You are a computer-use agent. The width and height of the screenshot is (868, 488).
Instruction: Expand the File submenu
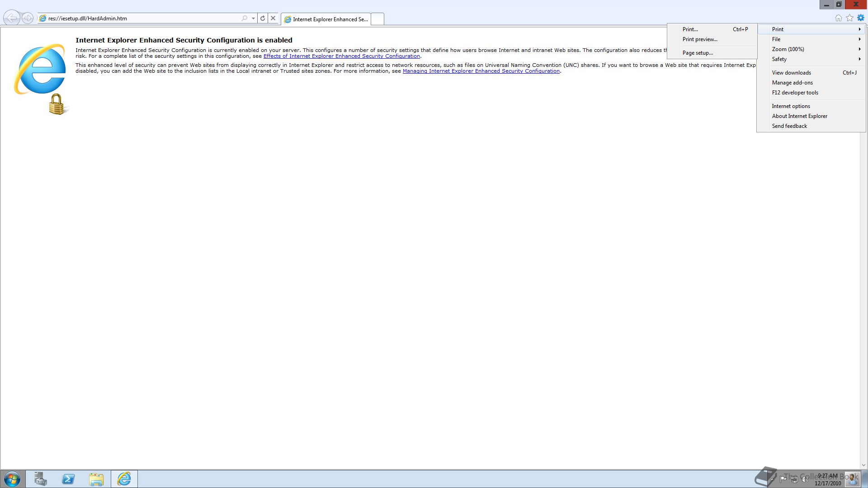(x=811, y=39)
